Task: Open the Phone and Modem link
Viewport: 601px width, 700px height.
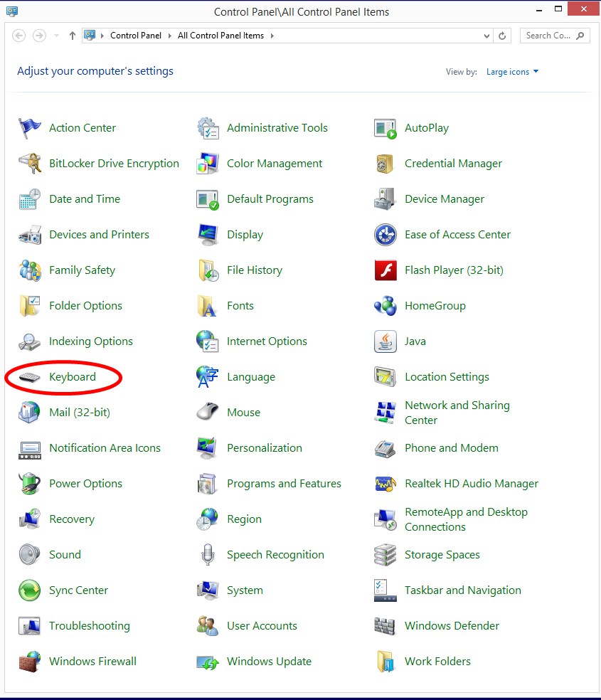Action: point(451,448)
